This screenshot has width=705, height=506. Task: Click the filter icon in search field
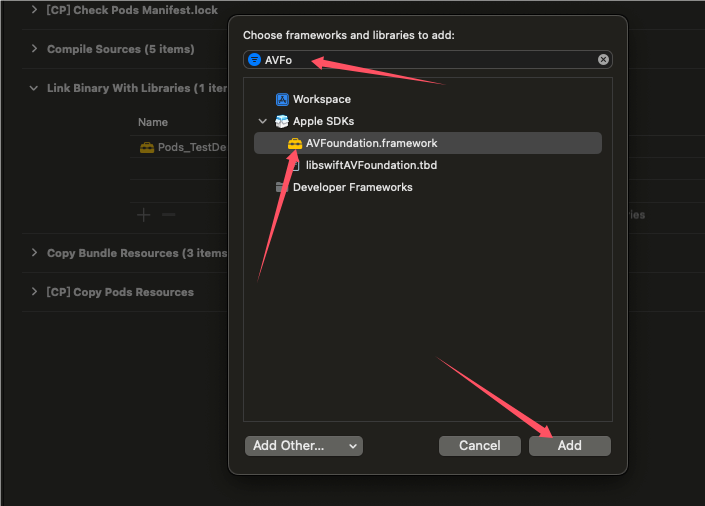coord(254,60)
